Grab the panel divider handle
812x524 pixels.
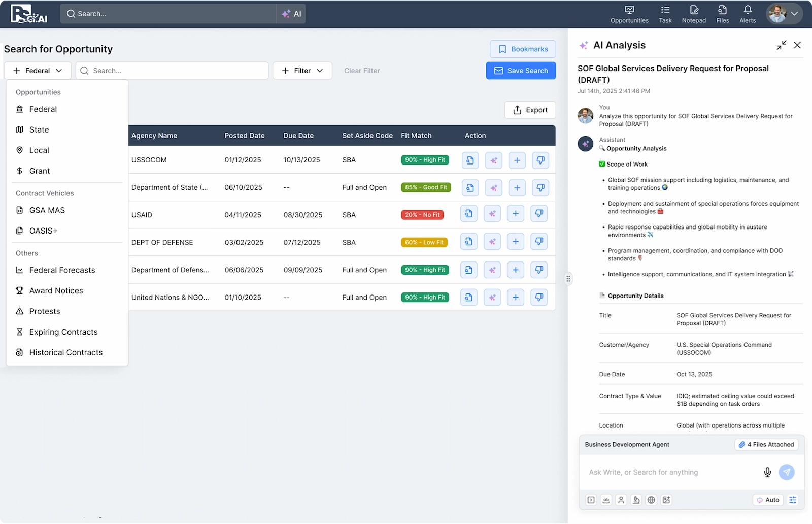pyautogui.click(x=568, y=278)
